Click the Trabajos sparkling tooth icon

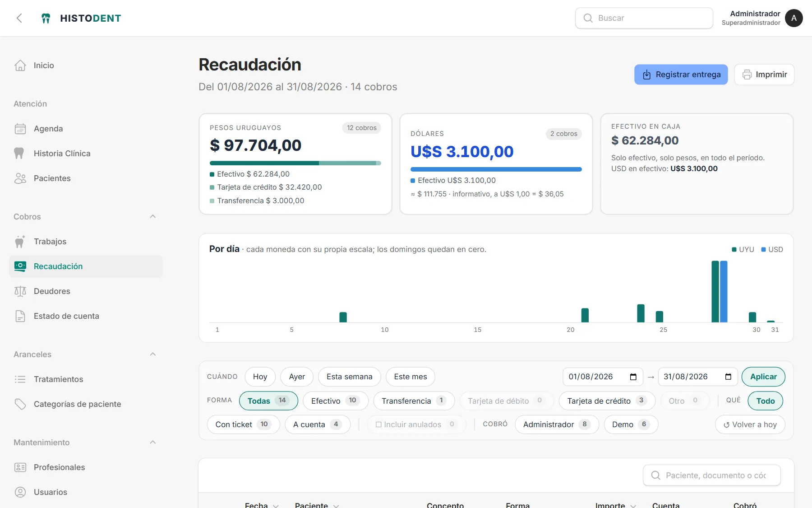[20, 242]
